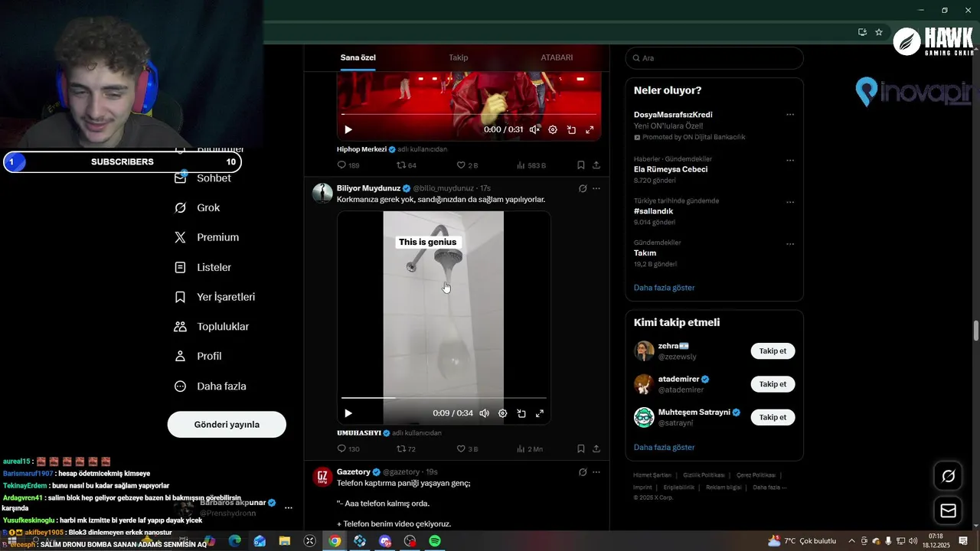The image size is (980, 551).
Task: Like the Hiphop Merkezi post
Action: tap(467, 165)
